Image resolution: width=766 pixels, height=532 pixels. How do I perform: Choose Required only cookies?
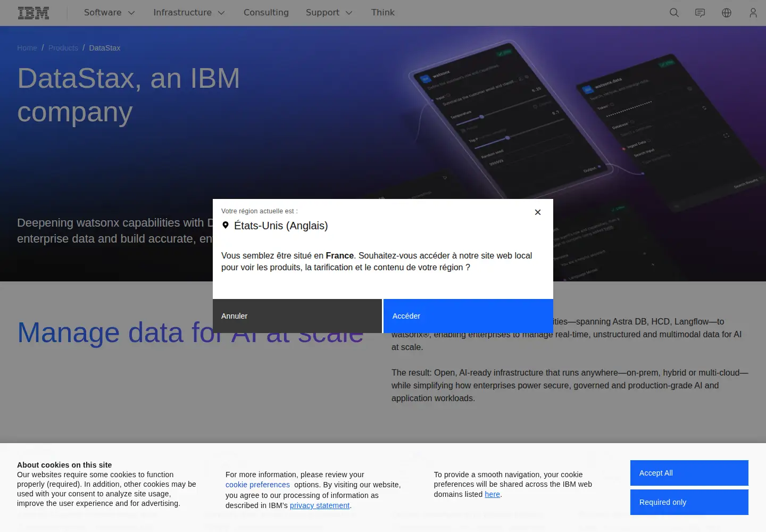click(689, 502)
